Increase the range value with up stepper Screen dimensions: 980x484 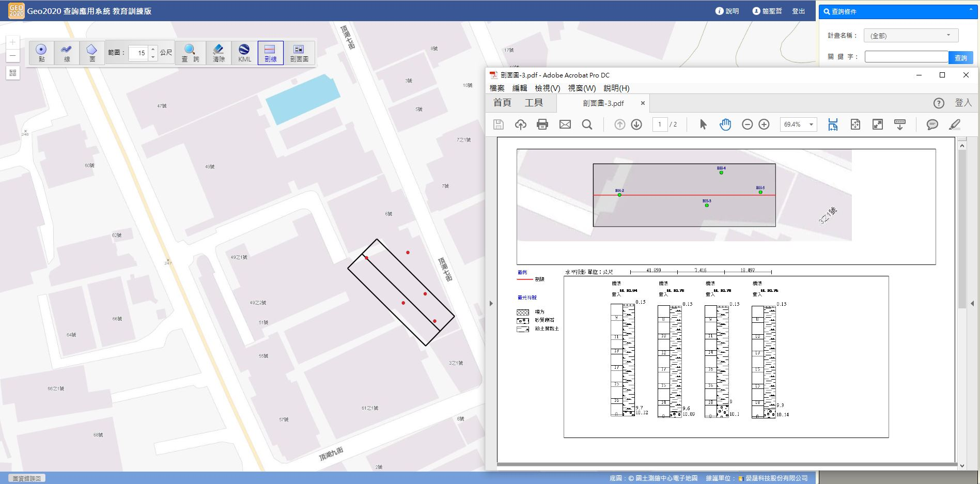(x=153, y=49)
